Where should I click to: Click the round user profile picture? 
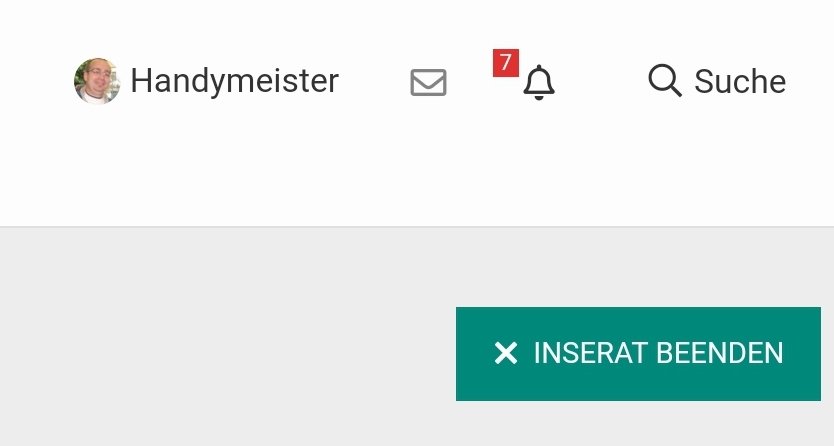[x=96, y=81]
